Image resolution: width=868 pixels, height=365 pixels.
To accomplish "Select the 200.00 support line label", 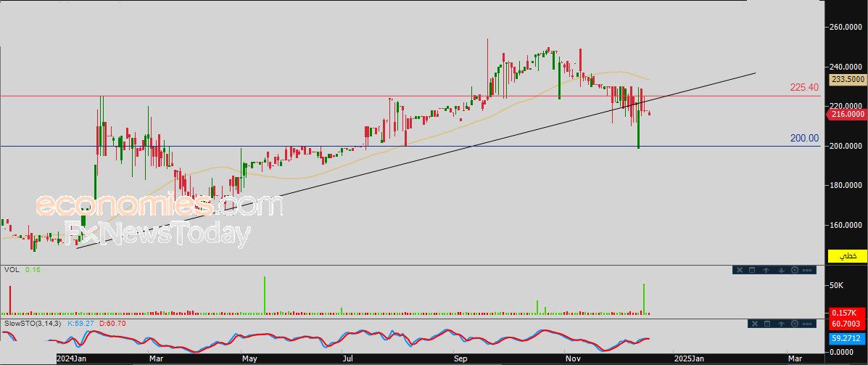I will pos(804,139).
